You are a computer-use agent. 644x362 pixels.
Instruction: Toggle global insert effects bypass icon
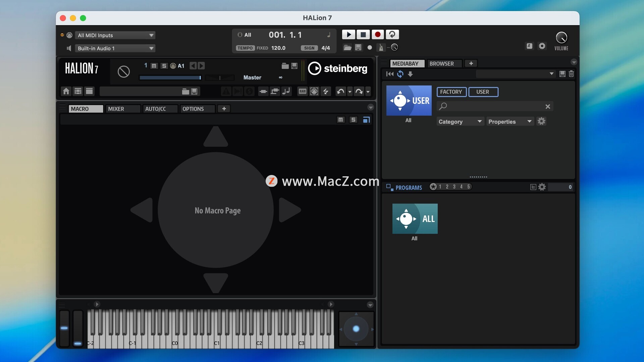(263, 92)
